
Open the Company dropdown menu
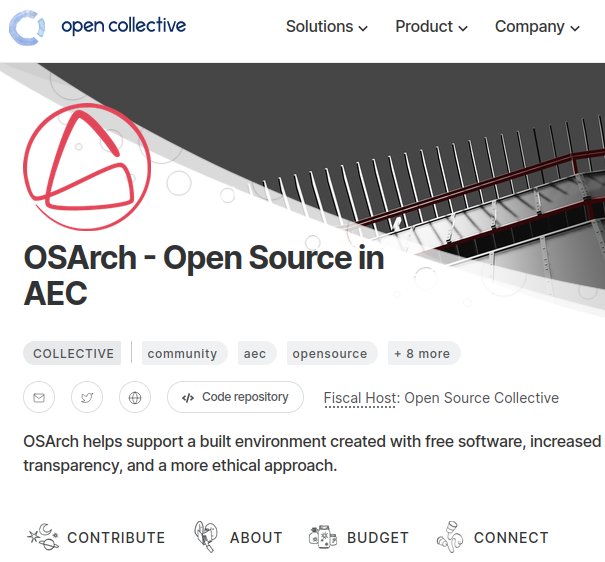[x=537, y=27]
